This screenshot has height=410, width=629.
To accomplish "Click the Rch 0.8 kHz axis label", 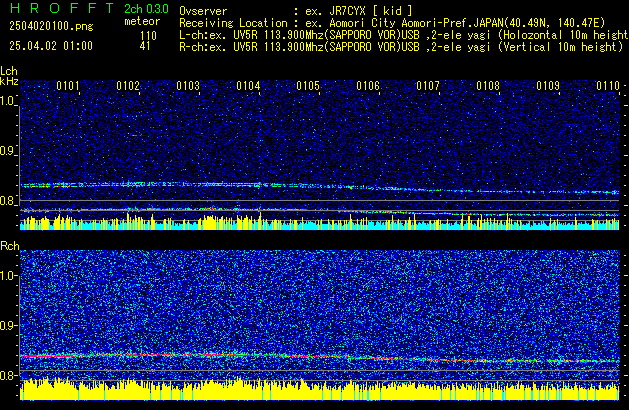I will [8, 375].
